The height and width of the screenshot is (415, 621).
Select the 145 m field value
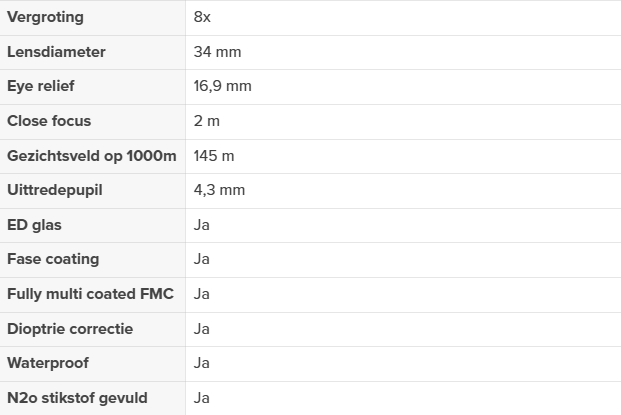pos(214,156)
